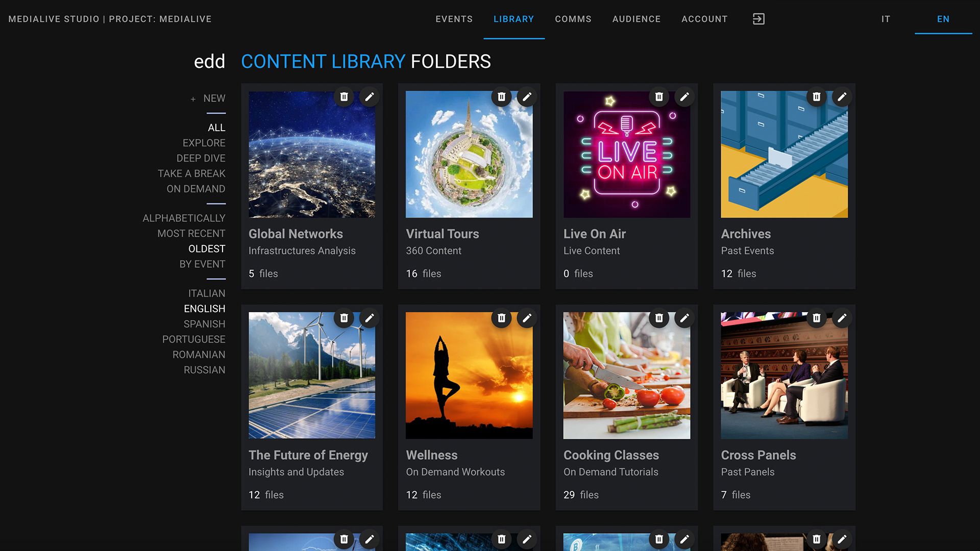980x551 pixels.
Task: Filter by ENGLISH language
Action: click(204, 309)
